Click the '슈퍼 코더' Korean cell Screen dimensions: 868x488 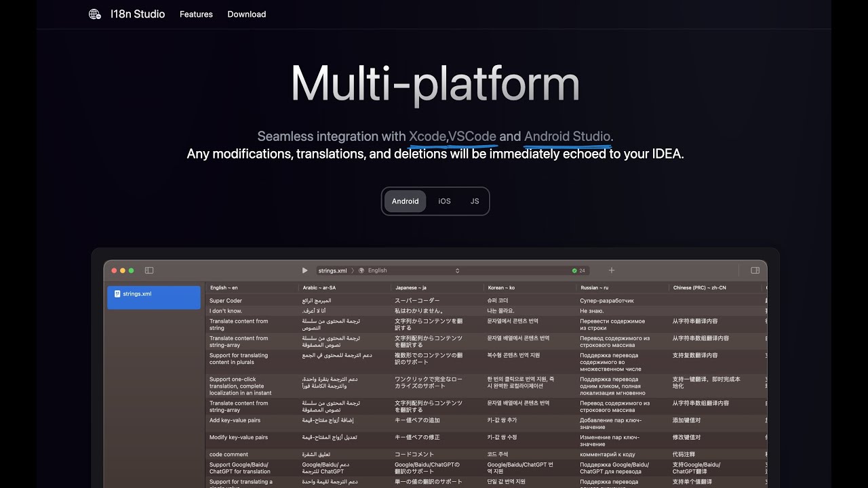[498, 301]
